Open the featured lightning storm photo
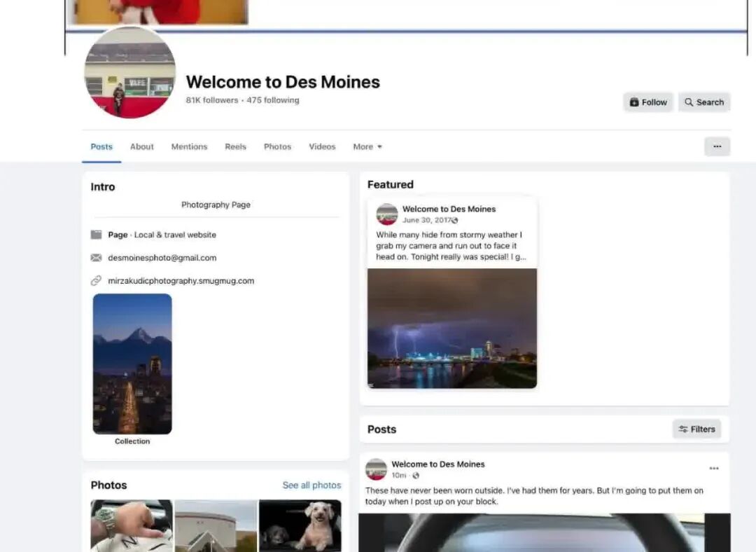The image size is (756, 552). tap(452, 328)
